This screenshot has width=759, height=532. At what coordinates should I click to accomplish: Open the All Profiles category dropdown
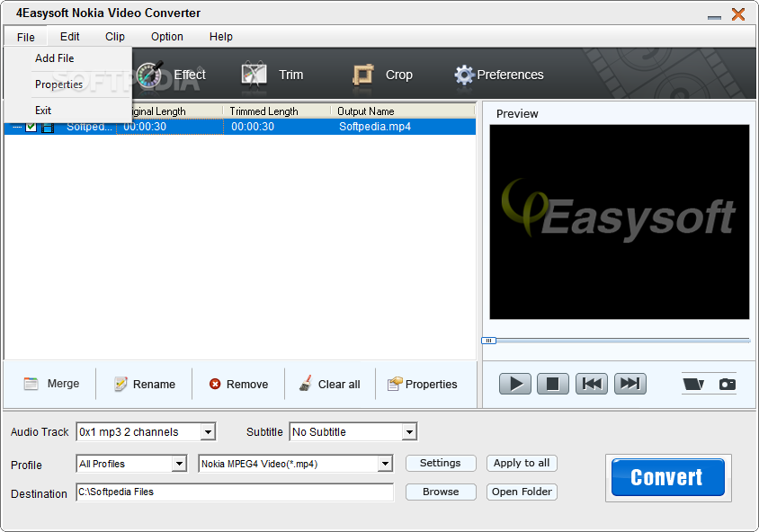179,464
